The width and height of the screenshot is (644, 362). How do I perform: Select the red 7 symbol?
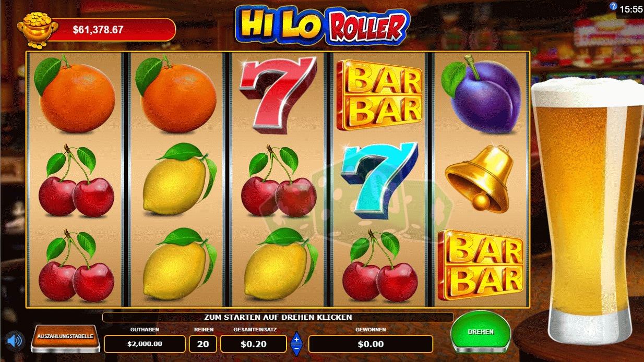click(277, 94)
